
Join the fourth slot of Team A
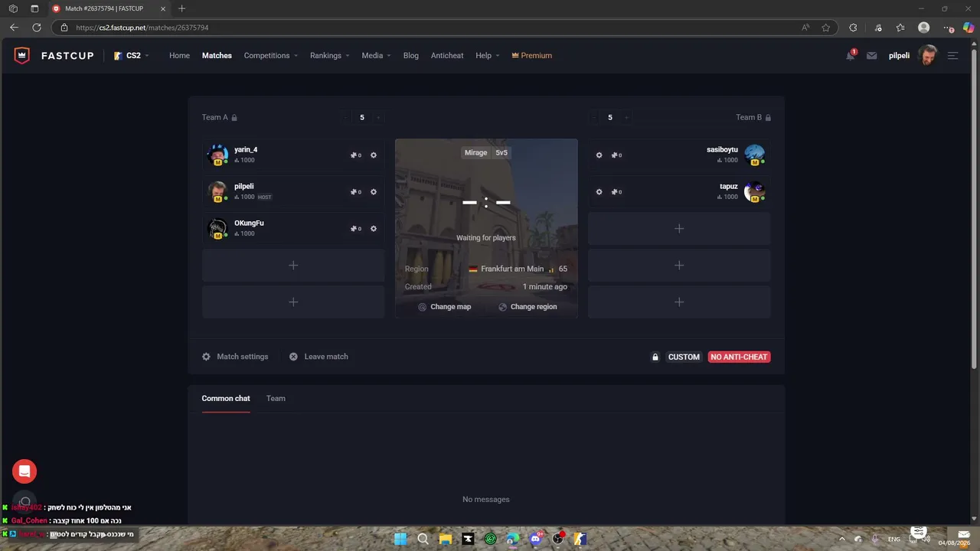click(293, 266)
